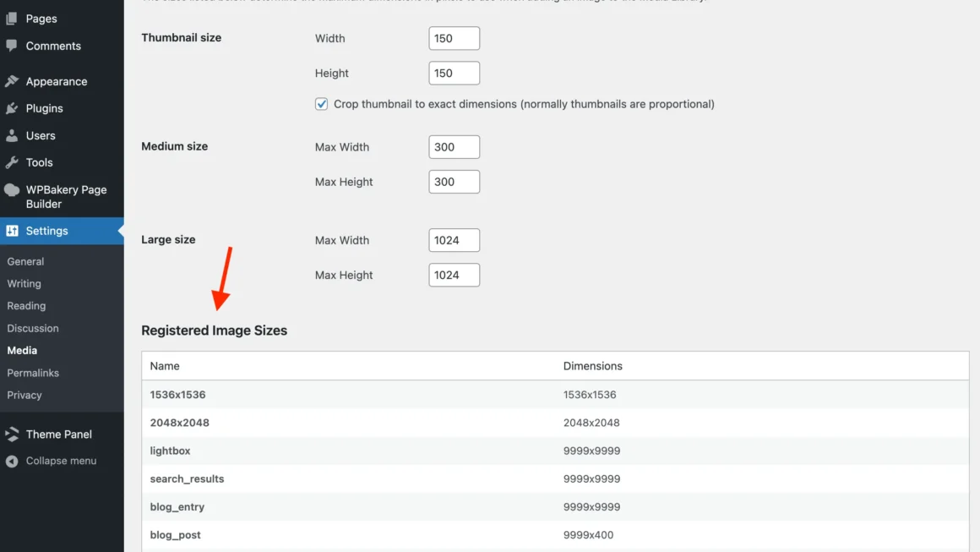Click lightbox row's 9999x9999 dimensions
Screen dimensions: 980x552
coord(591,451)
